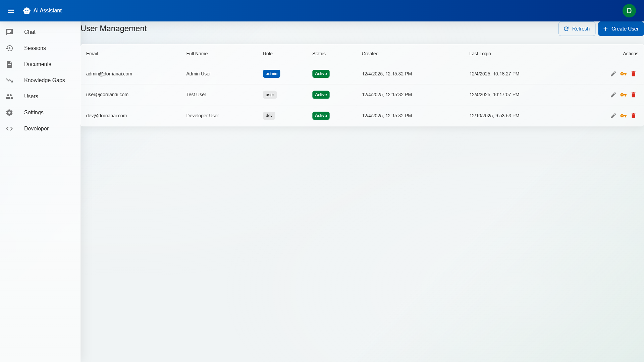Select the Users menu entry
Viewport: 644px width, 362px height.
click(x=31, y=96)
